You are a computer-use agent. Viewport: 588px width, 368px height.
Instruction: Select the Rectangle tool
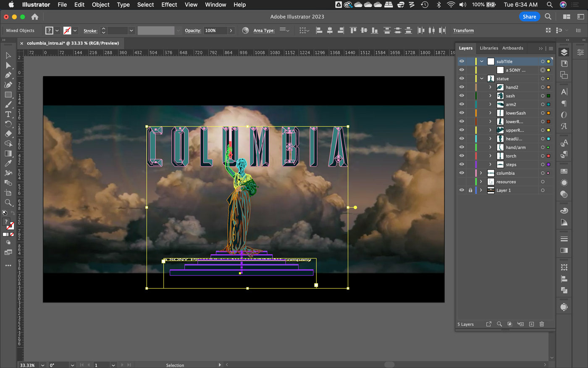[x=8, y=95]
